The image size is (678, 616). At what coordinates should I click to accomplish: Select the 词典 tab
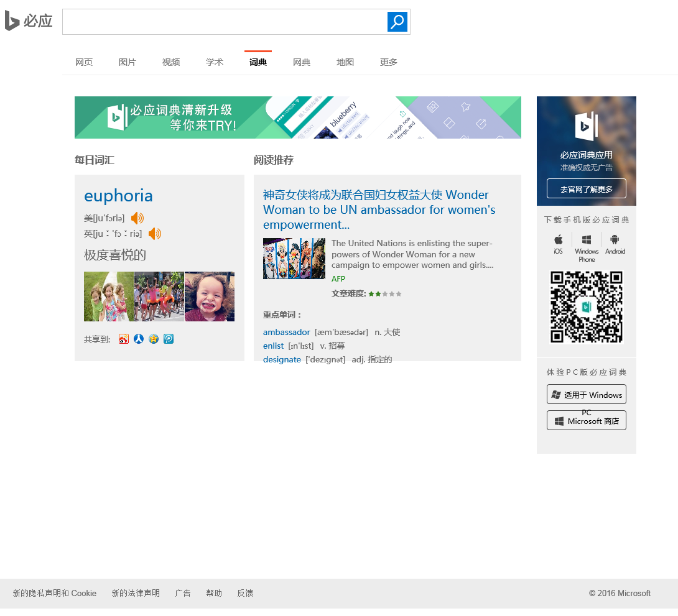tap(258, 62)
